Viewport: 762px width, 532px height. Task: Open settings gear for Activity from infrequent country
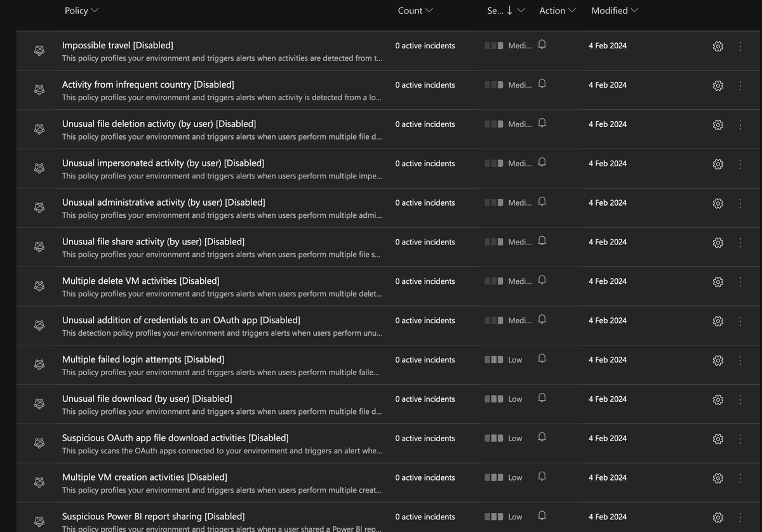point(718,86)
